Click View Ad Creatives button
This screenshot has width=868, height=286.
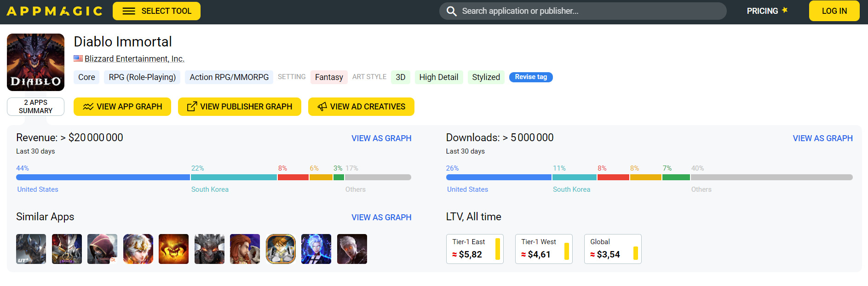[x=361, y=107]
